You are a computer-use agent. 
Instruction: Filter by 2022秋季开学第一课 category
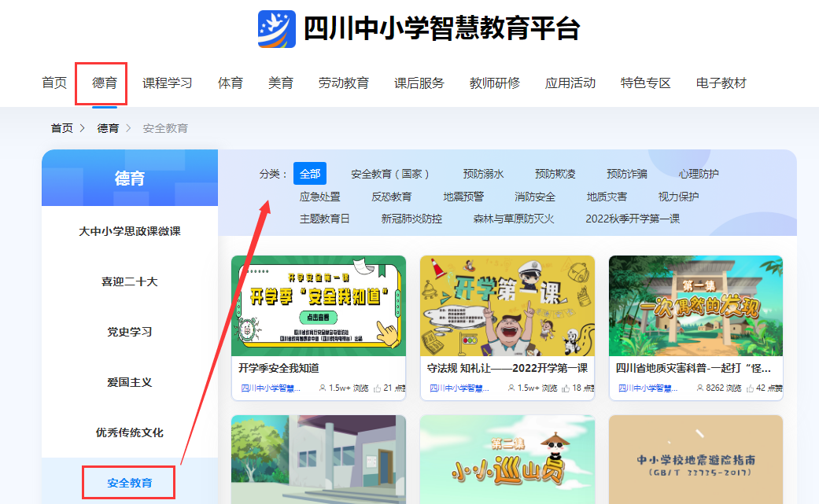click(633, 219)
